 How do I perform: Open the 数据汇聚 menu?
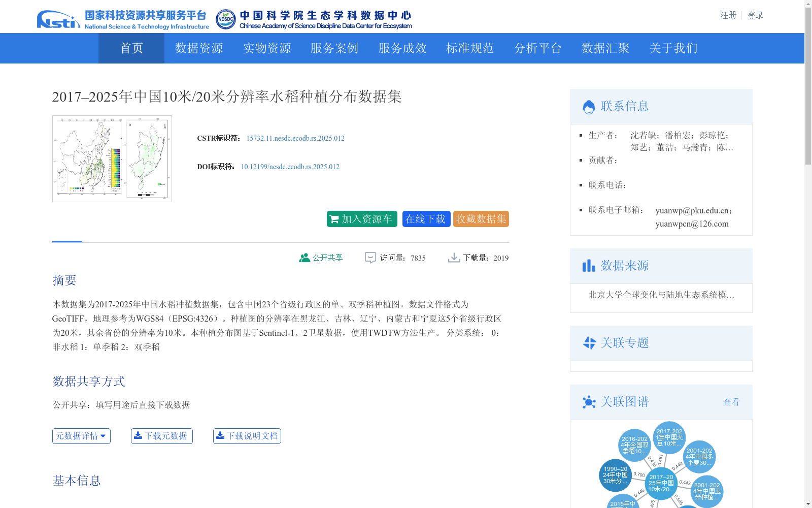point(605,48)
